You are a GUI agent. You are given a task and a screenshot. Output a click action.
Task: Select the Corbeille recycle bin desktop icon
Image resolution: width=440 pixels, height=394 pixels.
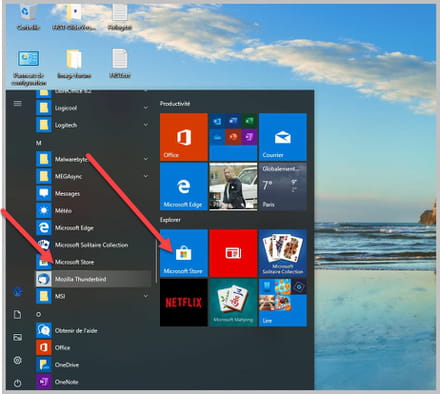pyautogui.click(x=28, y=17)
